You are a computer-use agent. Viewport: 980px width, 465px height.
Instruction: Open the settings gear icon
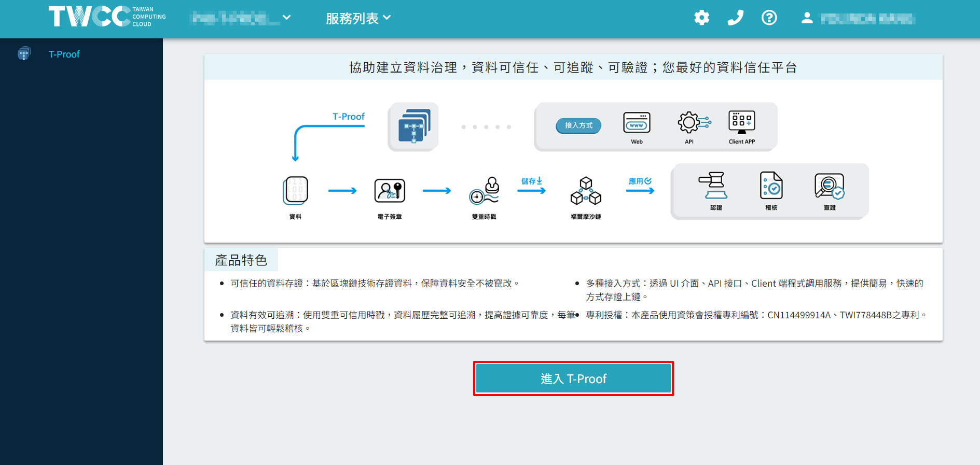[701, 18]
